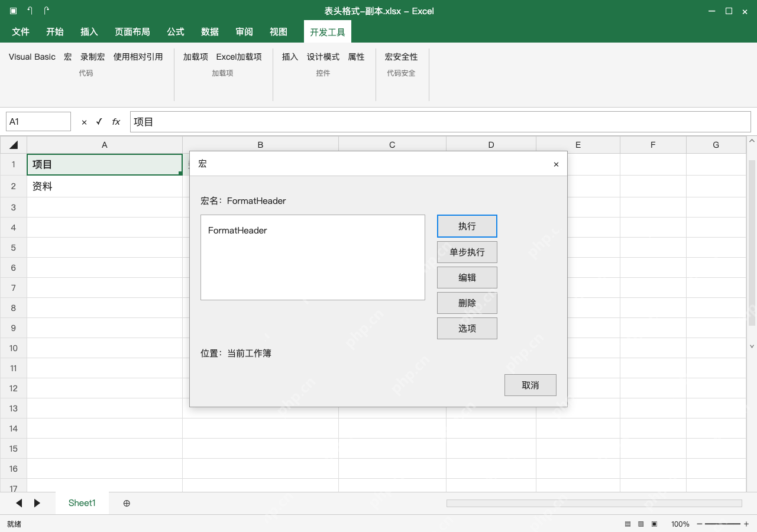Add a new sheet with plus icon
Screen dimensions: 757x532
click(127, 503)
